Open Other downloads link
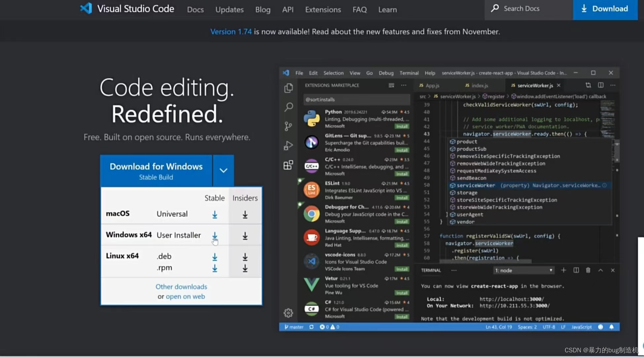 [x=181, y=286]
